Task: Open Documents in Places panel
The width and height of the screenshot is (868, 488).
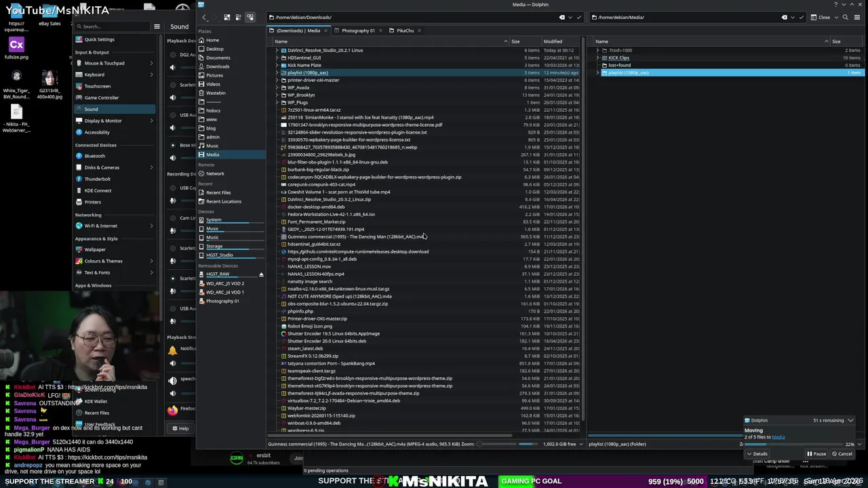Action: tap(231, 58)
